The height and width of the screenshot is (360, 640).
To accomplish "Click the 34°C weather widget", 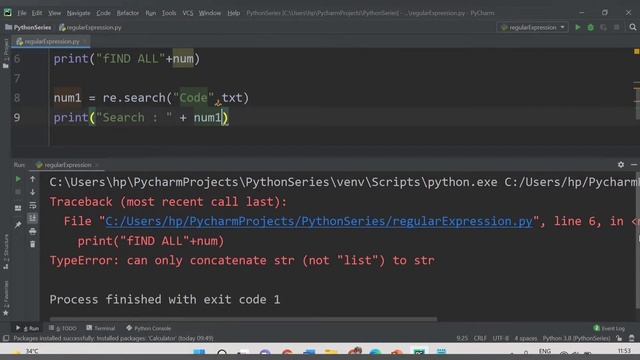I will click(25, 351).
